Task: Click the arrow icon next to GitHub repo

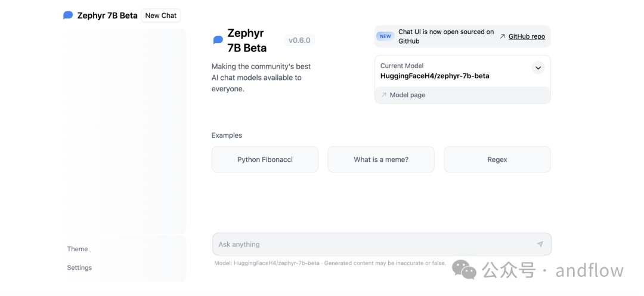Action: [502, 36]
